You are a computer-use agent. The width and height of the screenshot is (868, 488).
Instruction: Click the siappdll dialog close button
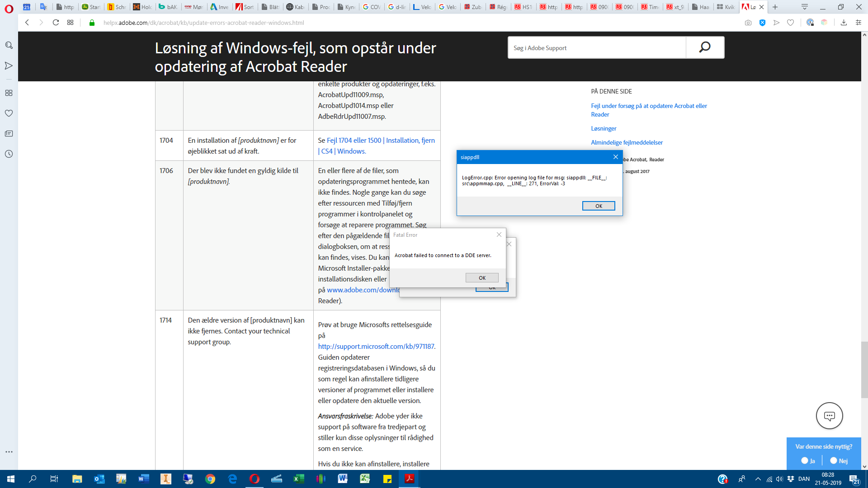coord(616,157)
